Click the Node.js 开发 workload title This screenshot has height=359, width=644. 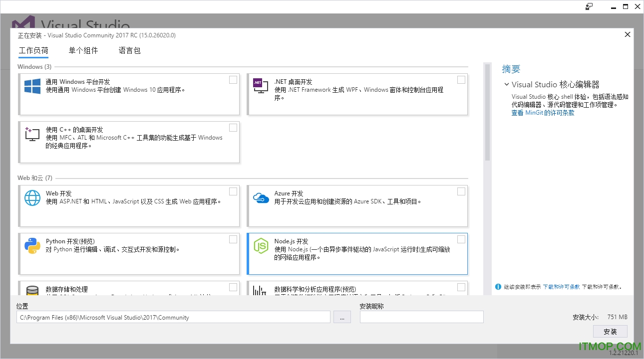[291, 241]
